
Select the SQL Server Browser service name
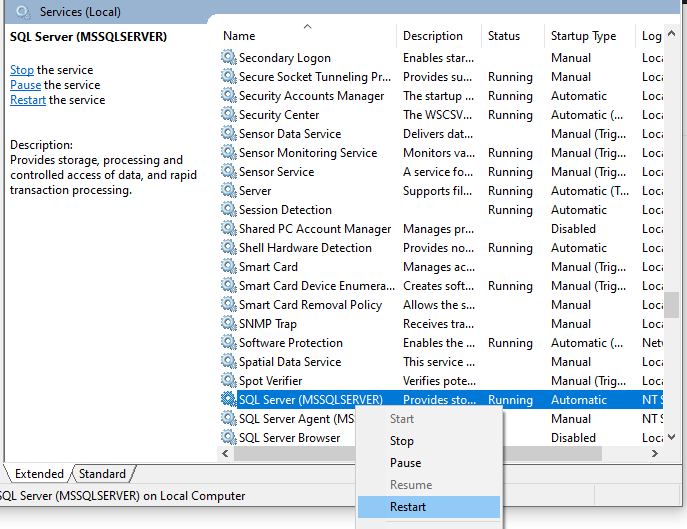290,438
